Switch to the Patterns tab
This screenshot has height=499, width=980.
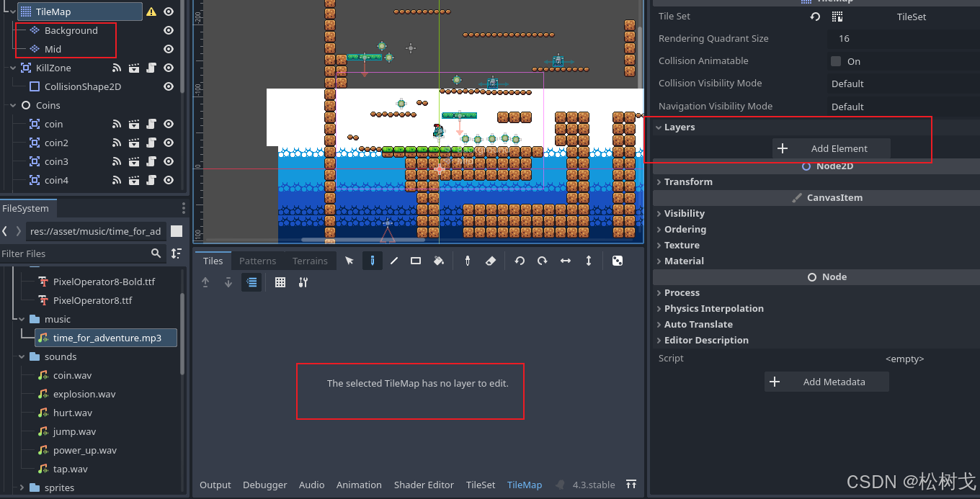pos(257,261)
